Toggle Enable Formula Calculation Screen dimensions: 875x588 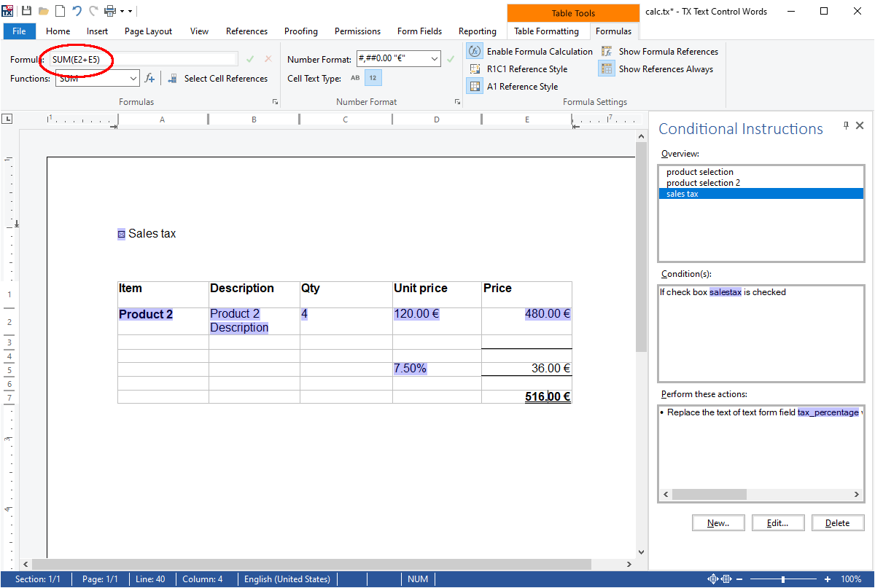[x=530, y=52]
